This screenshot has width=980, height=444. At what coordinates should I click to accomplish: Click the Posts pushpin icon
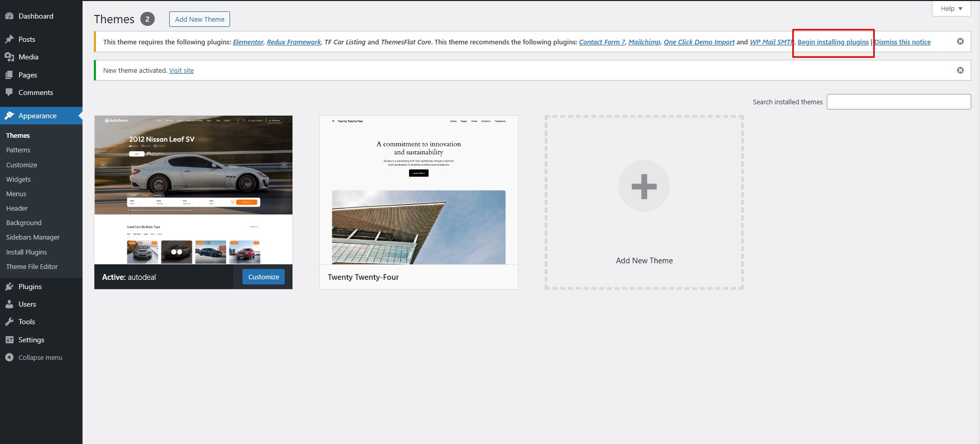click(9, 39)
